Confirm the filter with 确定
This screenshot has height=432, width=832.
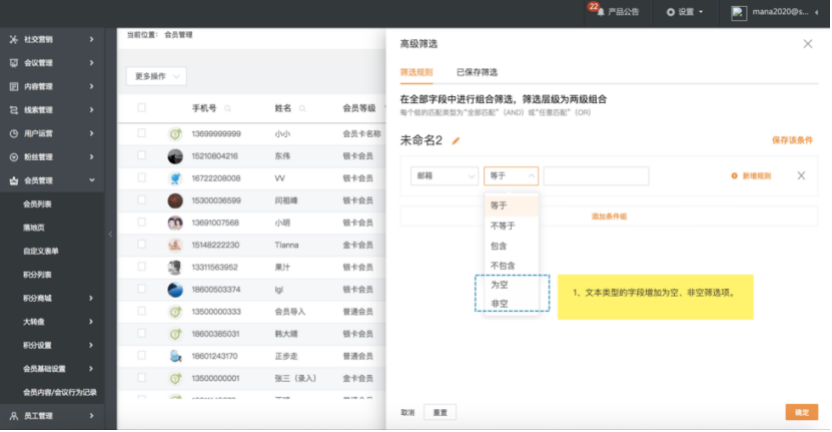point(802,412)
